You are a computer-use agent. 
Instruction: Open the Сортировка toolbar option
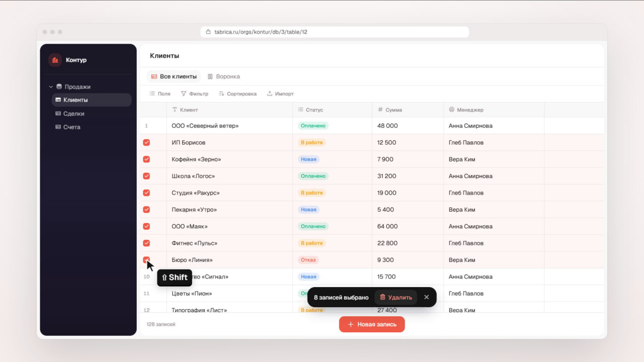click(237, 94)
